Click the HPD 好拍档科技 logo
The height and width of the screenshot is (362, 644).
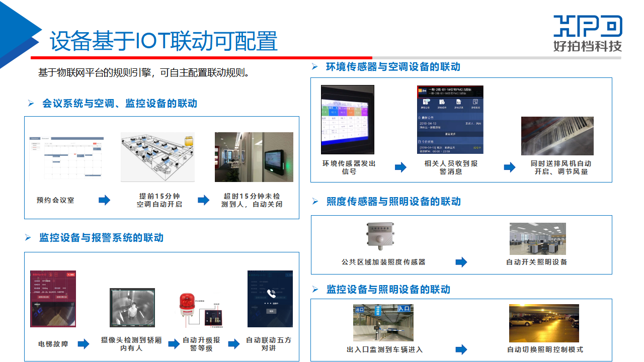coord(588,33)
